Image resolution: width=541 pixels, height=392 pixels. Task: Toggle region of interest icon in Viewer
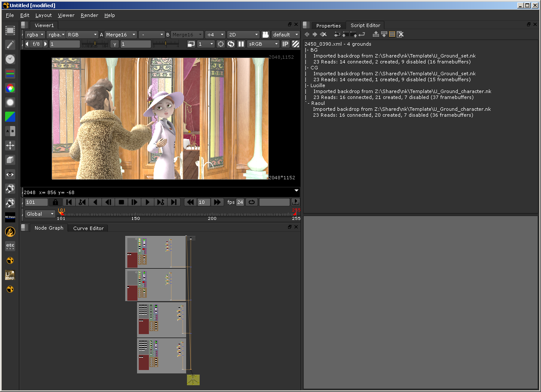point(221,44)
